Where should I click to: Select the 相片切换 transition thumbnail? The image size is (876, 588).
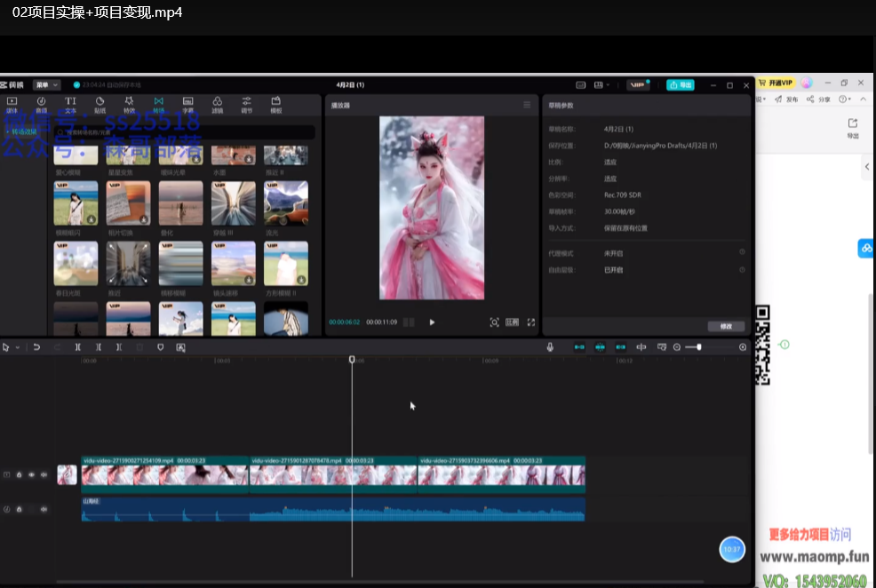[x=128, y=203]
